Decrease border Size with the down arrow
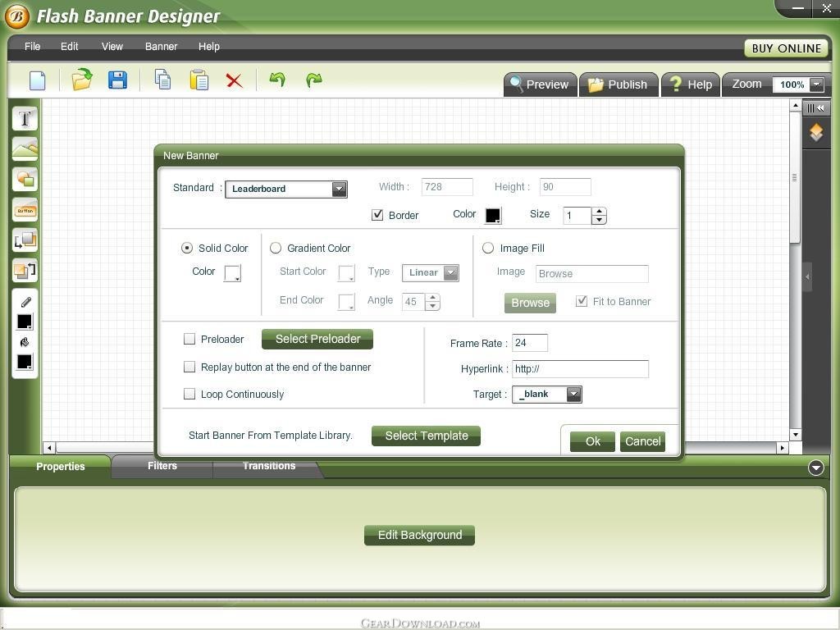The height and width of the screenshot is (630, 840). pyautogui.click(x=599, y=220)
